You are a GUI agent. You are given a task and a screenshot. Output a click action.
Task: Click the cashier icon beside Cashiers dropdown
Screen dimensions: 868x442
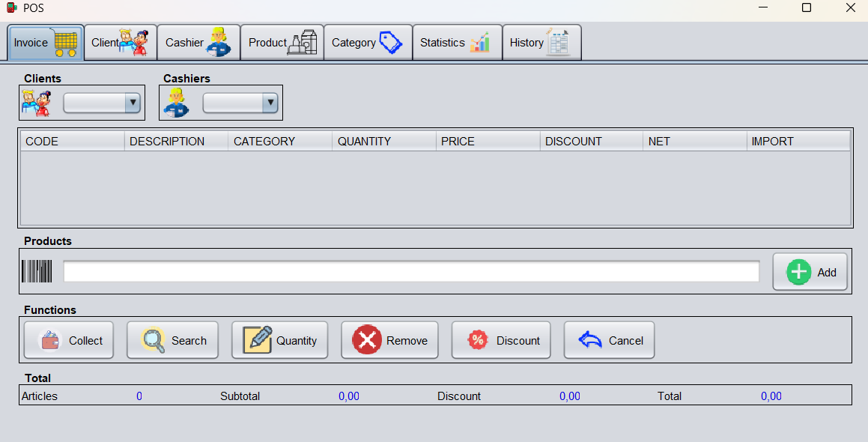click(177, 103)
